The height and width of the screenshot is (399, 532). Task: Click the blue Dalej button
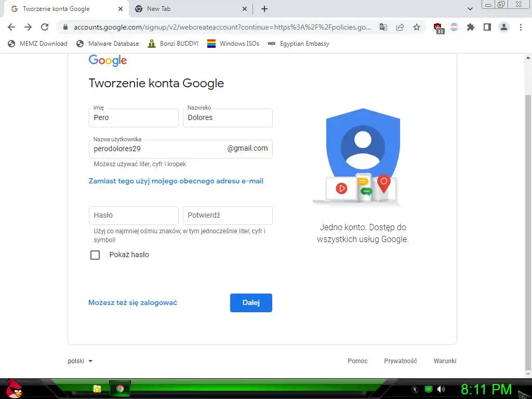pos(251,303)
